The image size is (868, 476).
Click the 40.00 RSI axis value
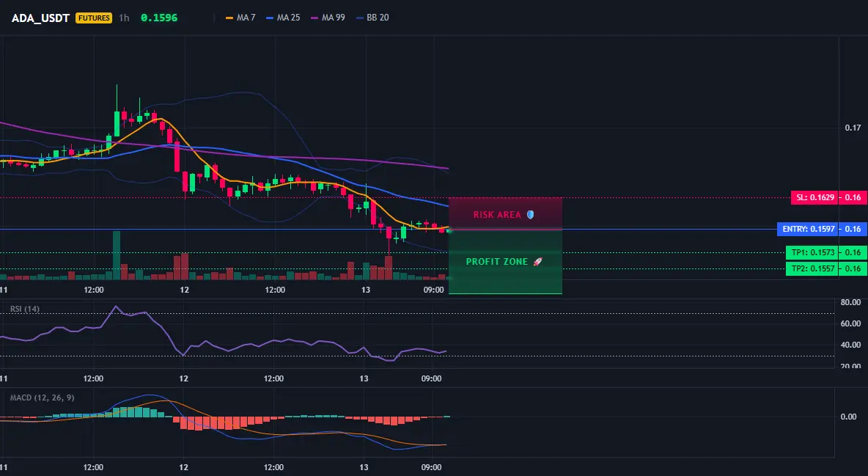851,345
